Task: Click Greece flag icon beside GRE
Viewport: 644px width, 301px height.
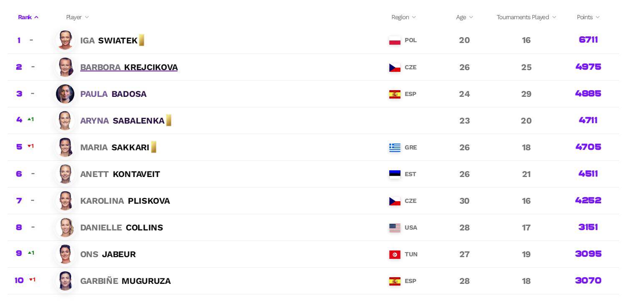Action: coord(395,147)
